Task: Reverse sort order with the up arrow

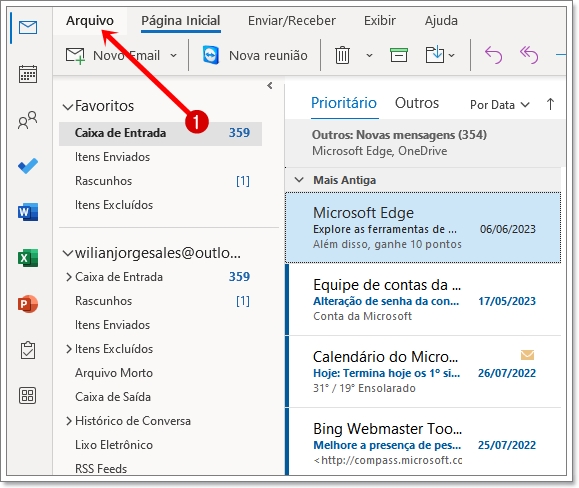Action: [550, 104]
